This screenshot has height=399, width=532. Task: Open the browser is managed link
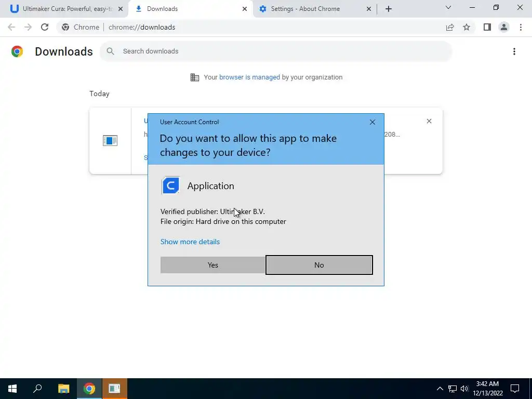(x=249, y=77)
